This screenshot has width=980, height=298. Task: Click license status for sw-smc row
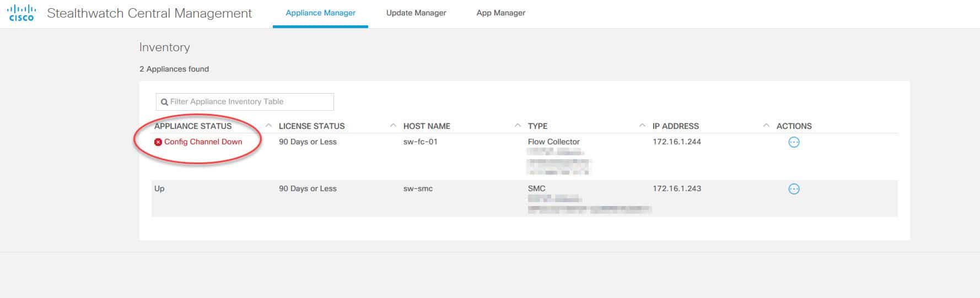click(308, 188)
